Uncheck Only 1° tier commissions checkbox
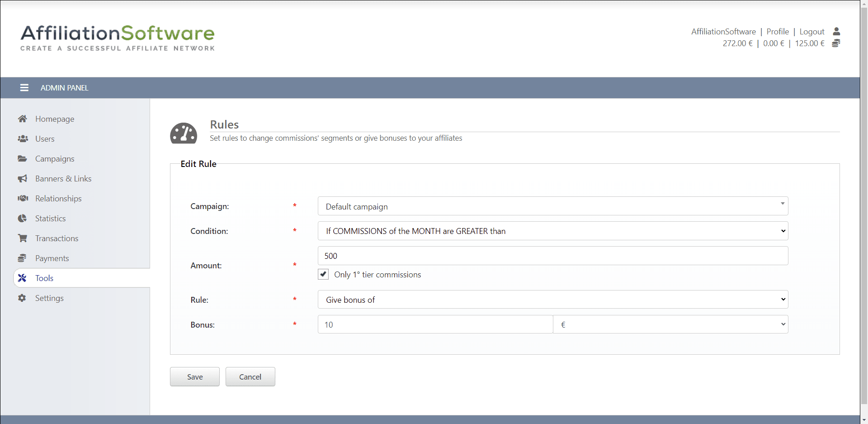 coord(323,274)
